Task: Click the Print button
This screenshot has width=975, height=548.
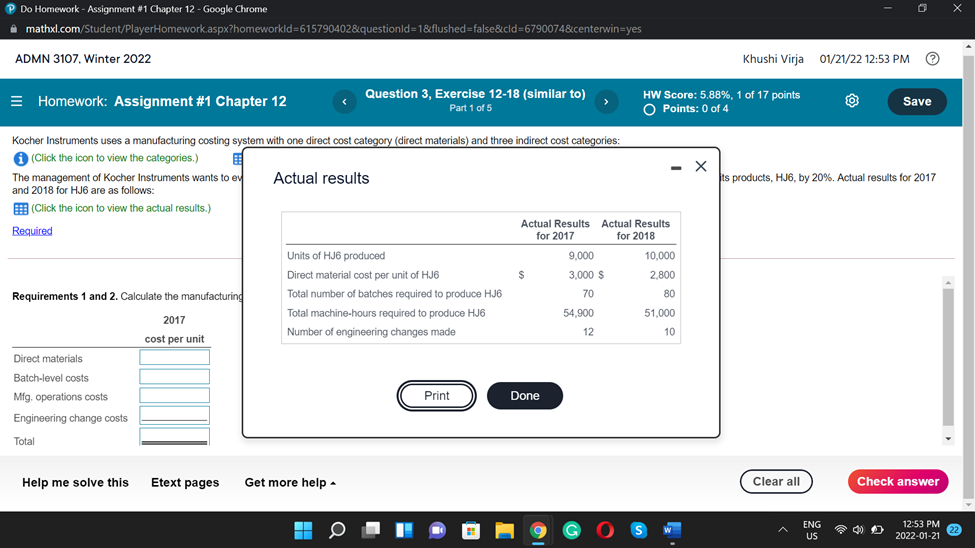Action: point(437,396)
